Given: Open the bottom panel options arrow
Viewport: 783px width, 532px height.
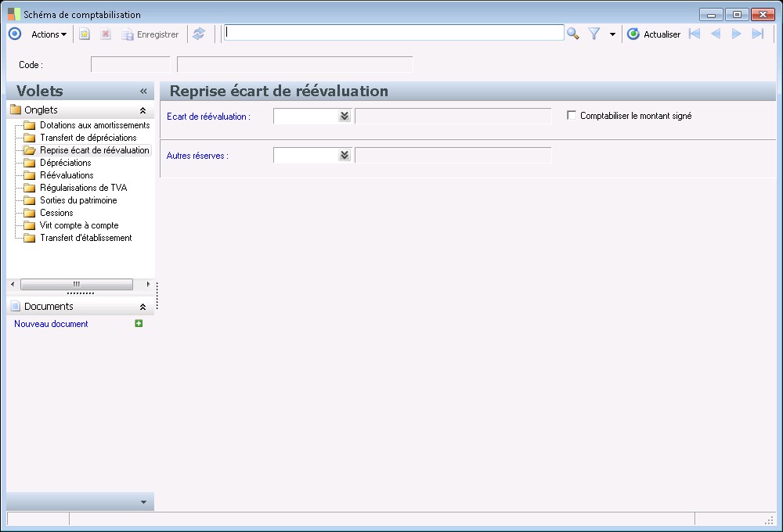Looking at the screenshot, I should 144,502.
